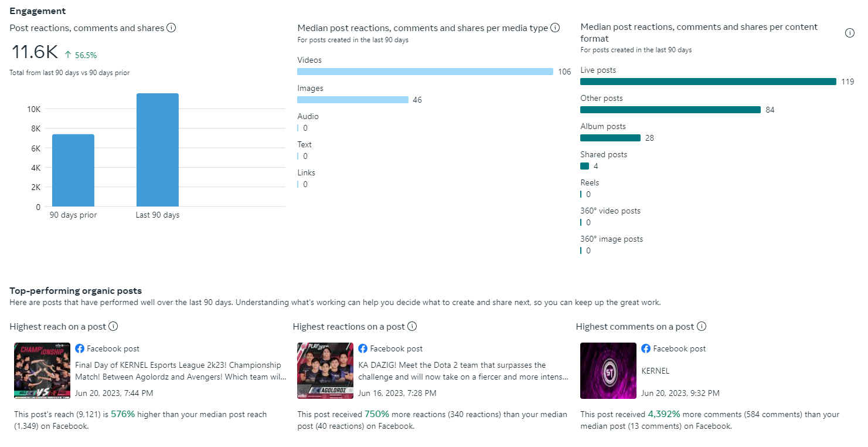This screenshot has width=868, height=447.
Task: Click the 90 days prior chart bar
Action: click(73, 170)
